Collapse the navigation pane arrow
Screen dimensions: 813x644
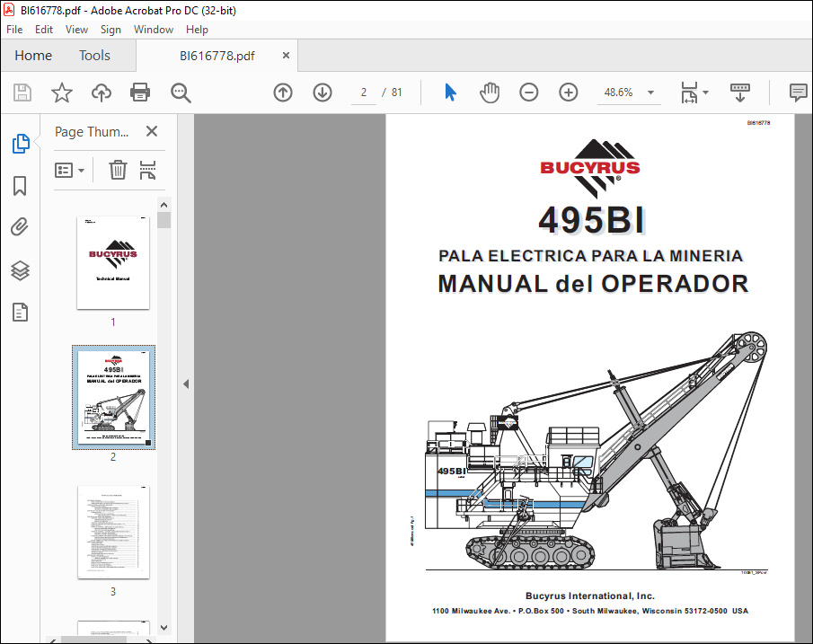186,384
